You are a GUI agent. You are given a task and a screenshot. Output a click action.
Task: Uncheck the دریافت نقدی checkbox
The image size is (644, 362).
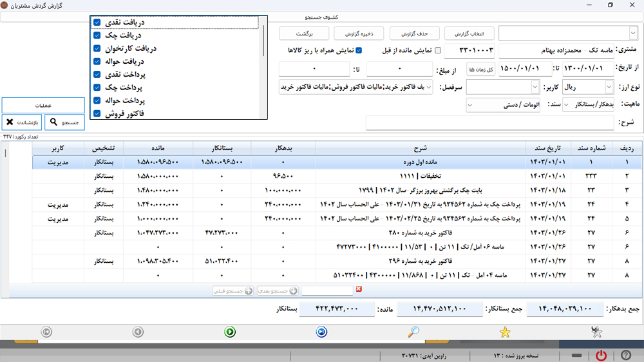pyautogui.click(x=97, y=23)
